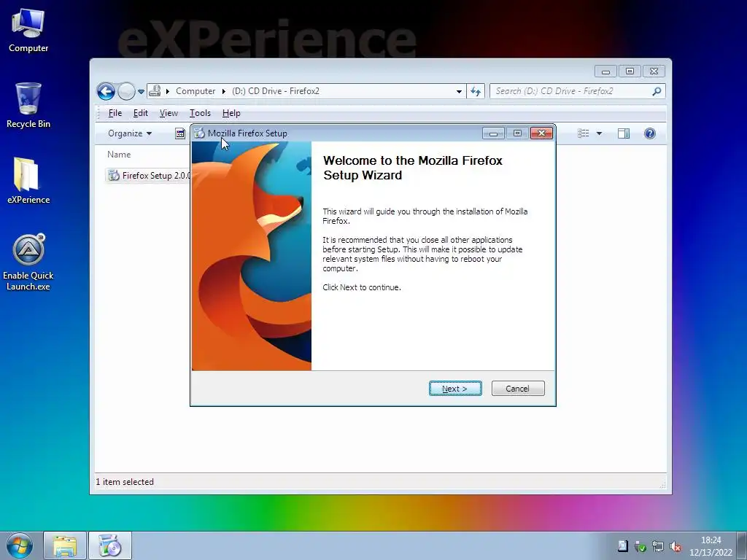Click the '1 item selected' status text
The height and width of the screenshot is (560, 747).
125,482
